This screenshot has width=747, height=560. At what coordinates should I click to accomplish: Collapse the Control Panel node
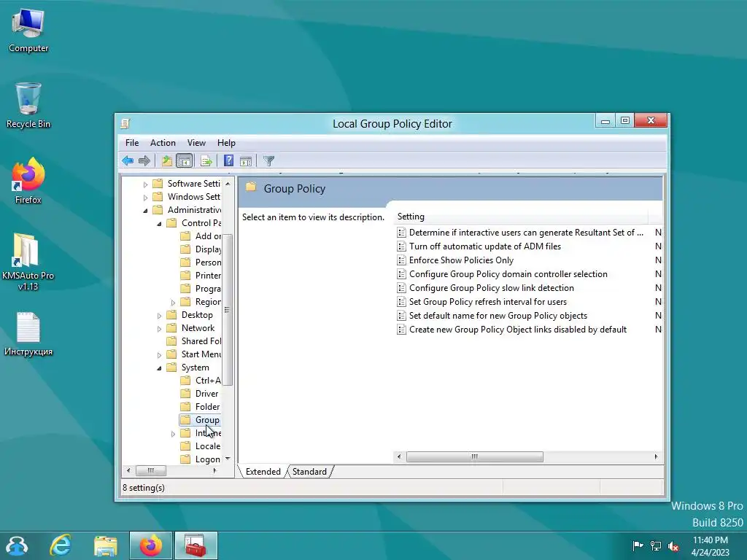160,223
